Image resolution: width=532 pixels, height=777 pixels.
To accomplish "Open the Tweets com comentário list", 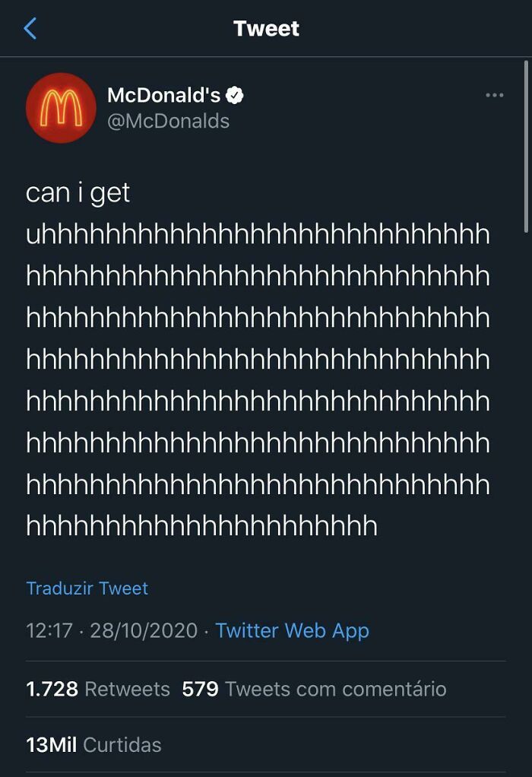I will 335,689.
